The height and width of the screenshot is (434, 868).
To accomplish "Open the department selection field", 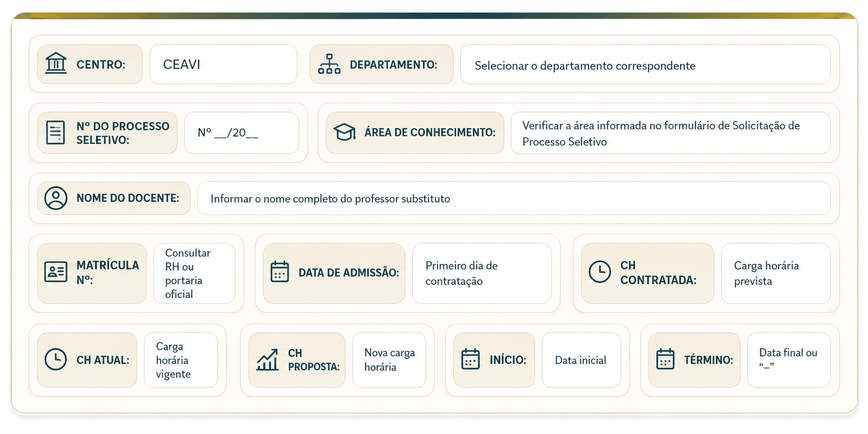I will tap(645, 65).
